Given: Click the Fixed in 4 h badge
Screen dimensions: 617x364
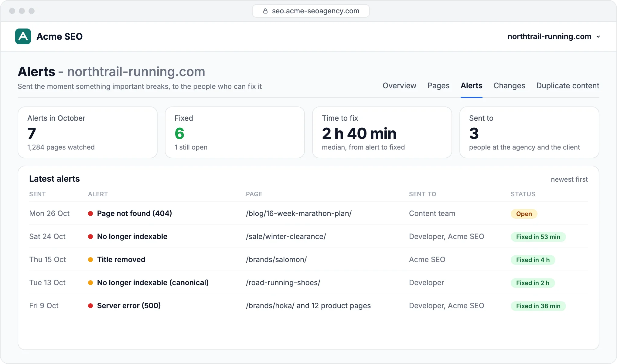Looking at the screenshot, I should pos(533,260).
